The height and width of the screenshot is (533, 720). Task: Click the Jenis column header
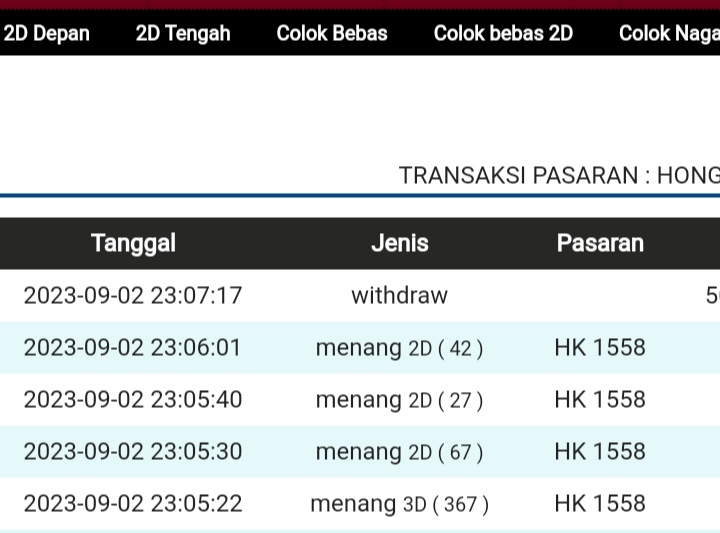click(x=399, y=243)
